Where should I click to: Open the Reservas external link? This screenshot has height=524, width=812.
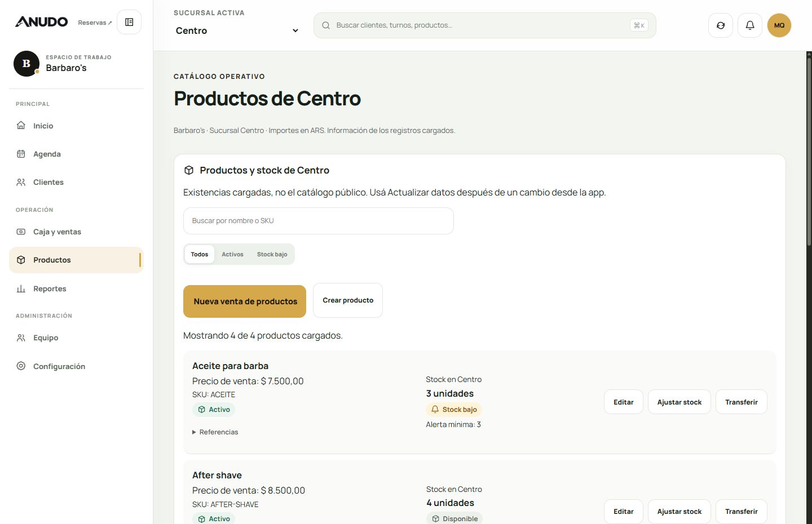(95, 23)
